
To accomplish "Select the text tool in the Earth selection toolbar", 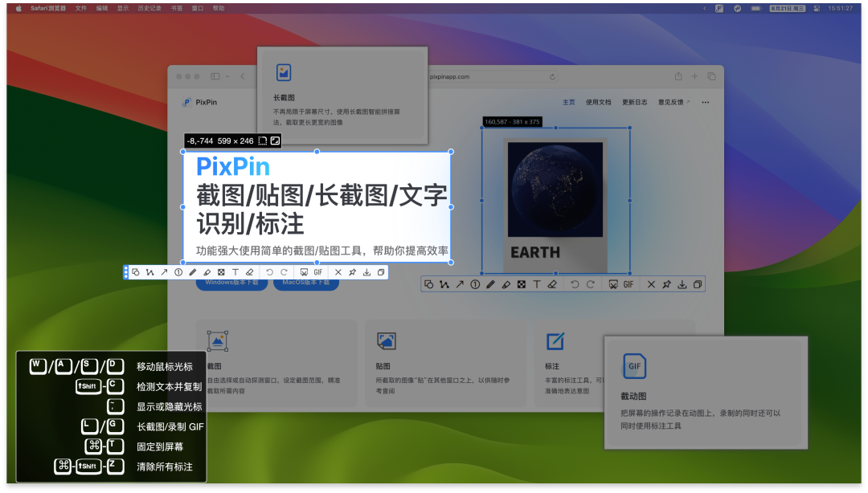I will [536, 284].
